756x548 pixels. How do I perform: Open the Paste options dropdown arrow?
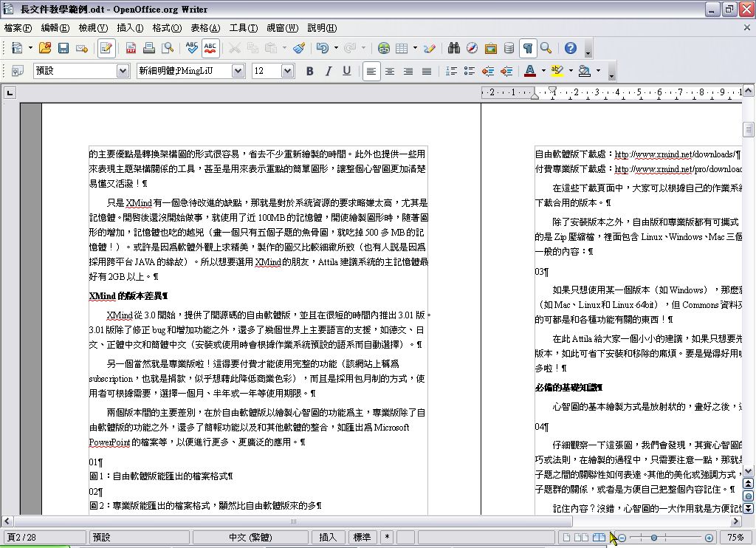pos(284,48)
